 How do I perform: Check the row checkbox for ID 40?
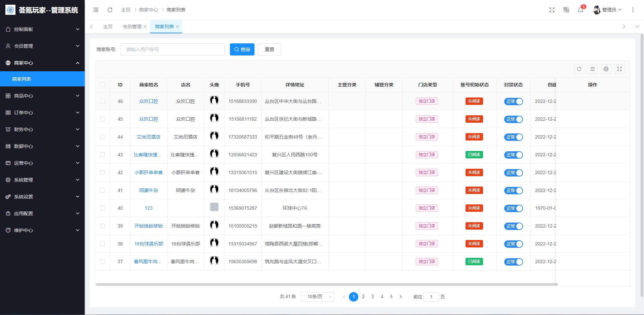103,208
